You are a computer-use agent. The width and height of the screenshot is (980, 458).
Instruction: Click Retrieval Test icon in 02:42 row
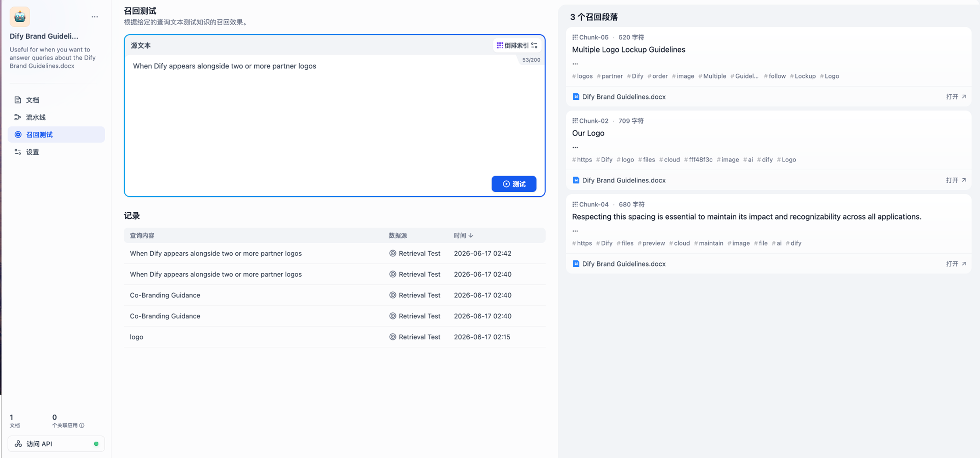pos(392,253)
